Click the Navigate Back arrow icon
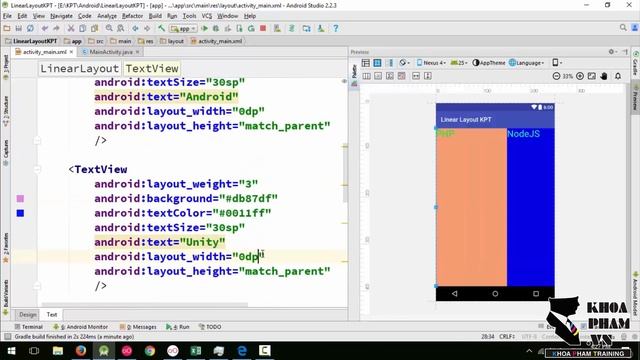This screenshot has width=640, height=360. tap(135, 29)
